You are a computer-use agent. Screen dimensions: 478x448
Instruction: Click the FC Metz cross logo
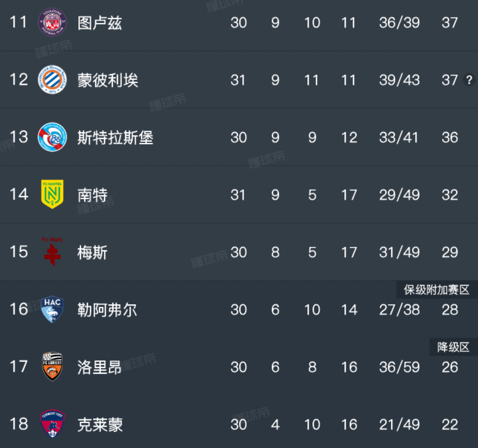click(x=52, y=252)
